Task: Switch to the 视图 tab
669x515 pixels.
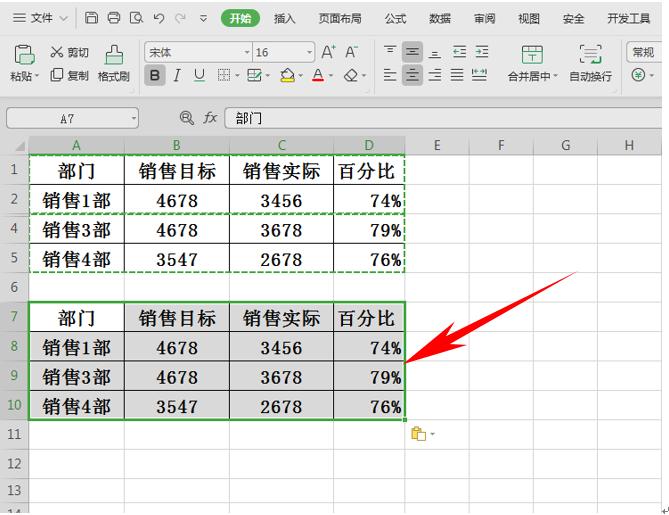Action: pyautogui.click(x=529, y=18)
